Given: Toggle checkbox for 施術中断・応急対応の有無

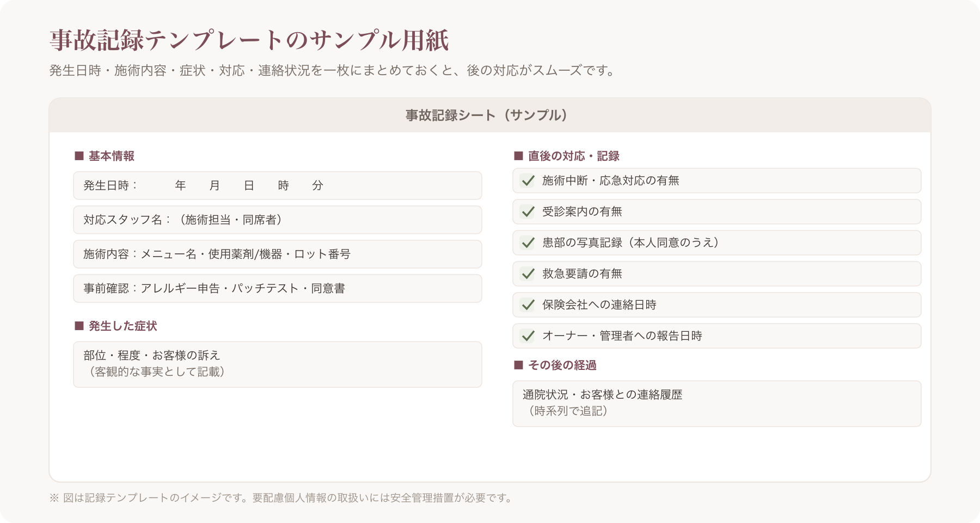Looking at the screenshot, I should (x=528, y=180).
